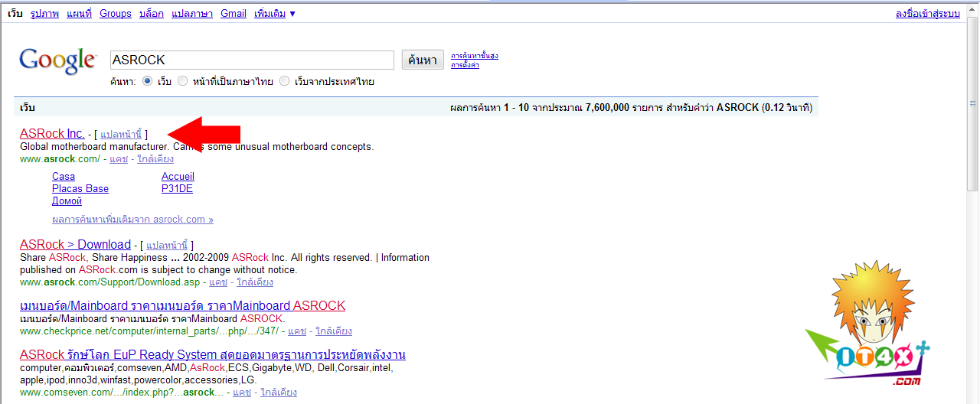Viewport: 980px width, 404px height.
Task: Open 'แปลภาษา' translate menu item
Action: [192, 14]
